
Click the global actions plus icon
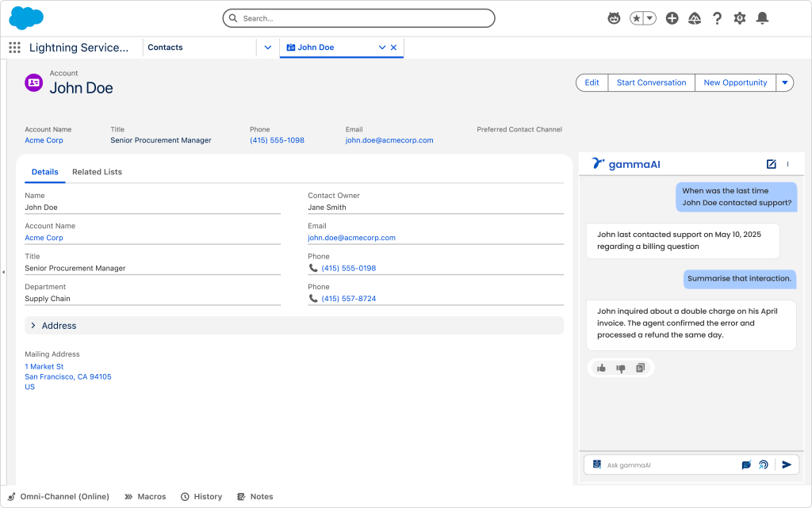point(672,18)
